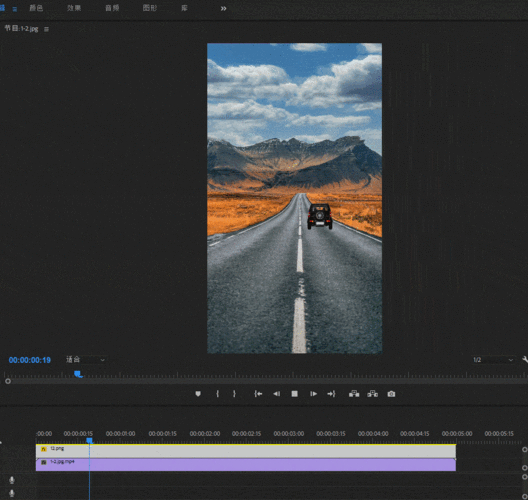Jump to the In point
This screenshot has width=528, height=500.
(258, 394)
